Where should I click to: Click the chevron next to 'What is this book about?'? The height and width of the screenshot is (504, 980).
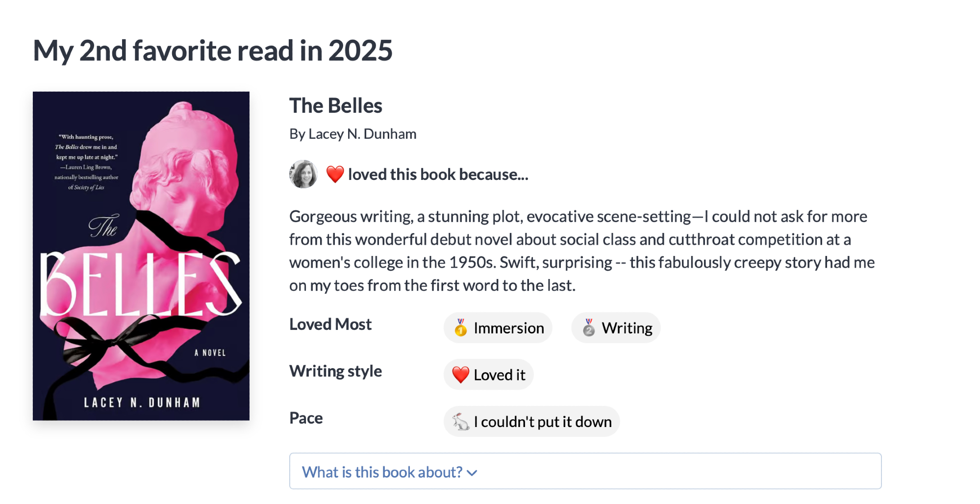472,473
